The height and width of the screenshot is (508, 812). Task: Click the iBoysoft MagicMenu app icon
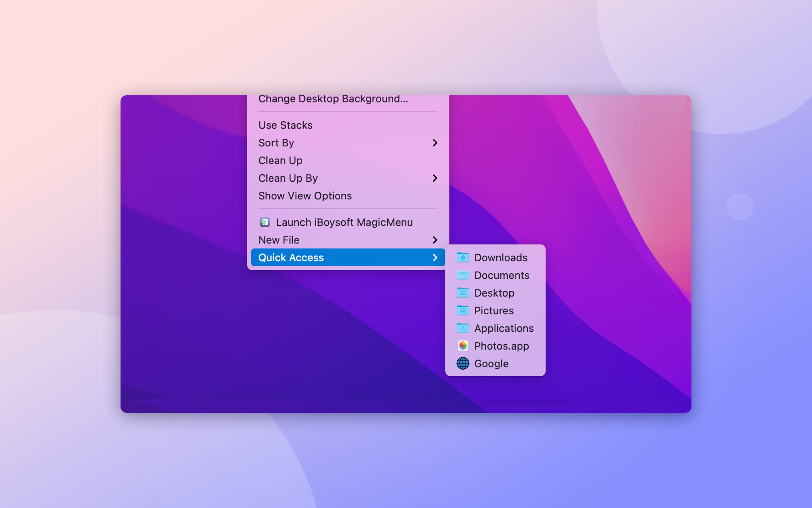point(265,222)
